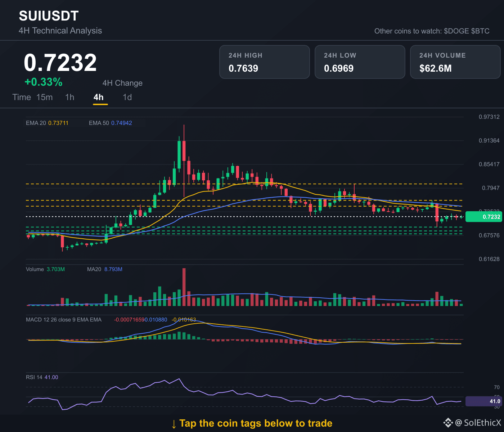Screen dimensions: 504x432
Task: Click the MACD value -0.010163
Action: pos(184,320)
